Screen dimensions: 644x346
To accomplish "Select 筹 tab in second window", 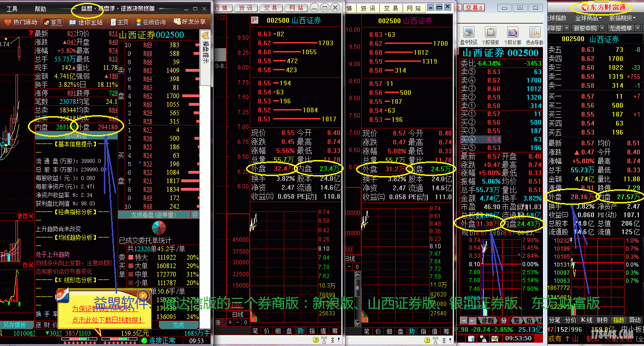I will click(x=335, y=331).
